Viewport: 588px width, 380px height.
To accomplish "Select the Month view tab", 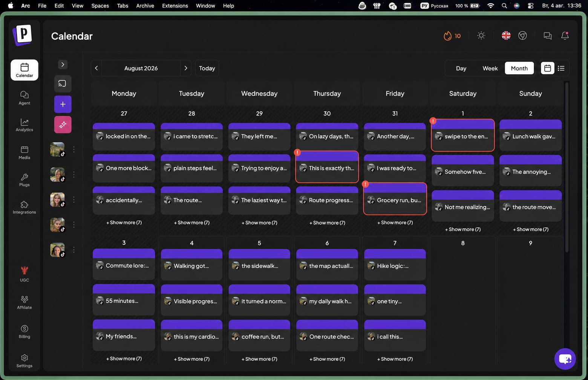I will point(519,68).
